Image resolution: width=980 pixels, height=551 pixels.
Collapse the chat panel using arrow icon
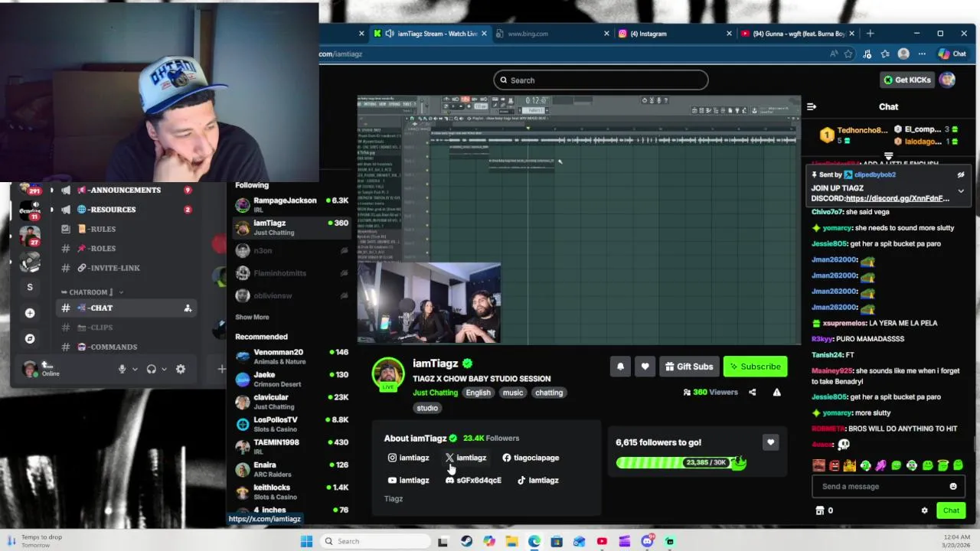pos(812,106)
